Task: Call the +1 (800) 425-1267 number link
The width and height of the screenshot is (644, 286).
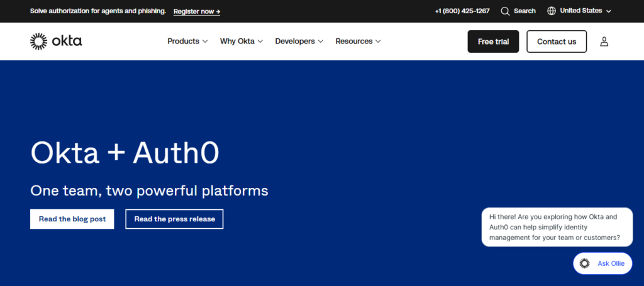Action: (x=462, y=11)
